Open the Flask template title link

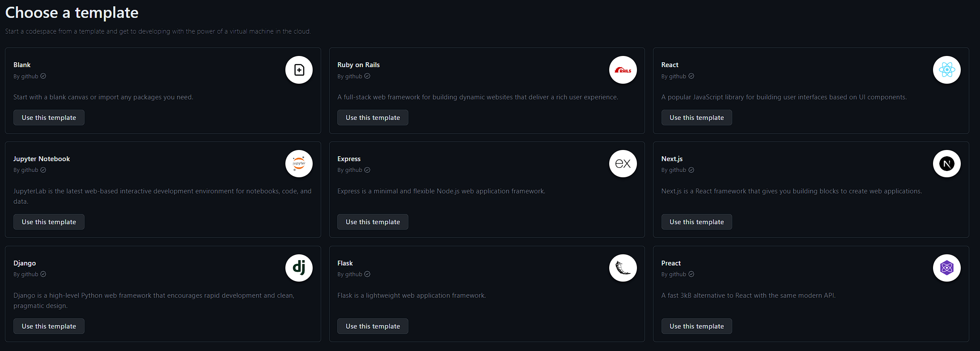345,263
